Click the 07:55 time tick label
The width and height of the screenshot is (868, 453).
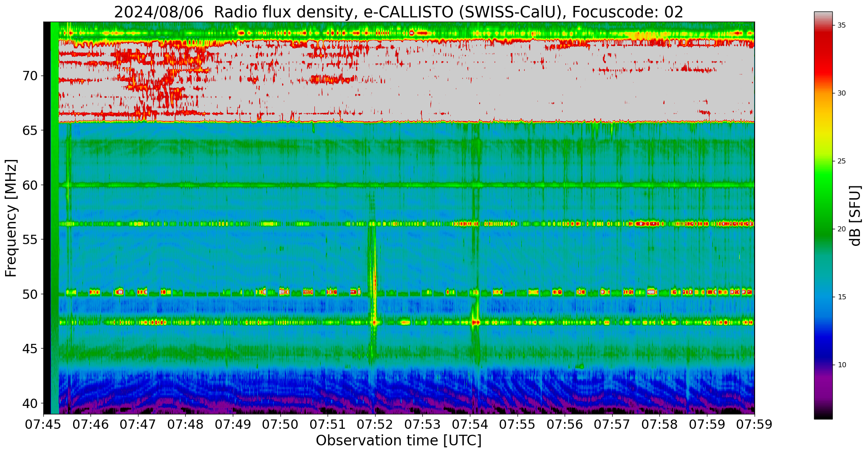tap(517, 425)
